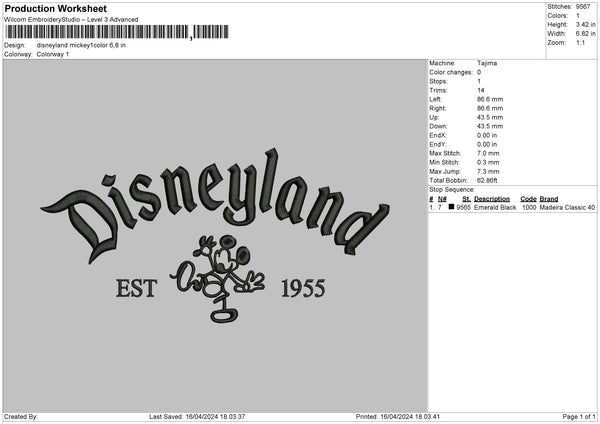This screenshot has height=424, width=600.
Task: Click the Stitches value 9567
Action: (x=583, y=7)
